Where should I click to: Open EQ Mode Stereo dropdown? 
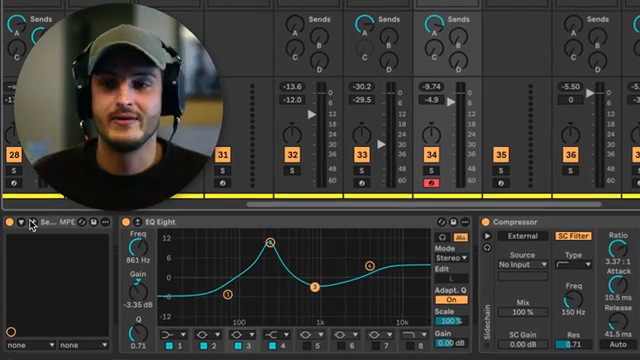(x=451, y=258)
